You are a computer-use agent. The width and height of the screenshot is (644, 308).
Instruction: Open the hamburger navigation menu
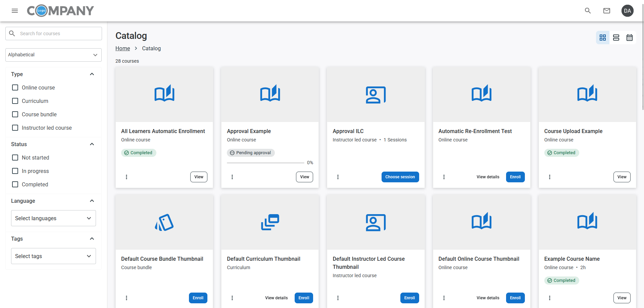15,11
